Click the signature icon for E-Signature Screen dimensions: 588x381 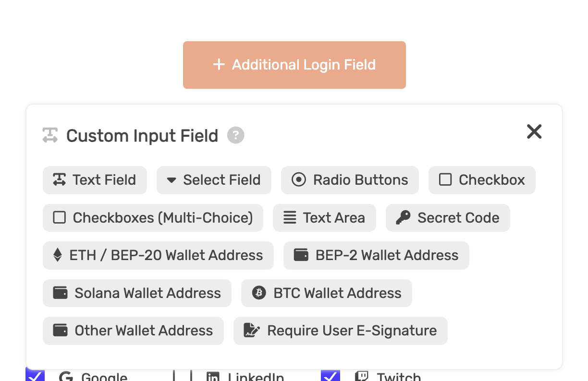pos(252,331)
